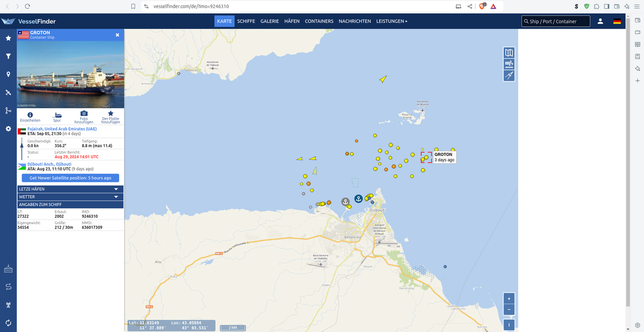The image size is (644, 332).
Task: Open the GALERIE menu item
Action: [270, 21]
